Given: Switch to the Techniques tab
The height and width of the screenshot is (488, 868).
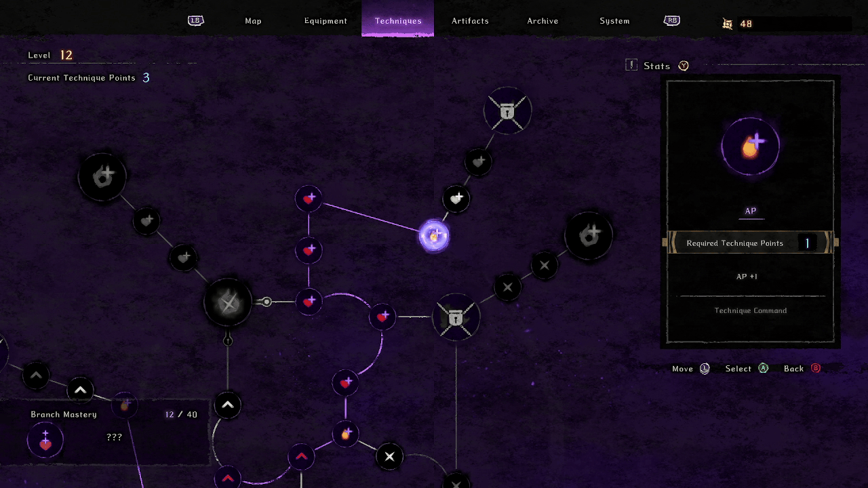Looking at the screenshot, I should pyautogui.click(x=398, y=21).
